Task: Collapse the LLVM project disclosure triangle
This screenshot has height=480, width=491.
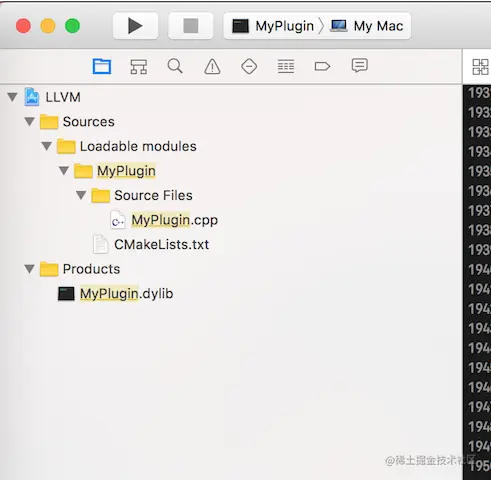Action: pyautogui.click(x=12, y=97)
